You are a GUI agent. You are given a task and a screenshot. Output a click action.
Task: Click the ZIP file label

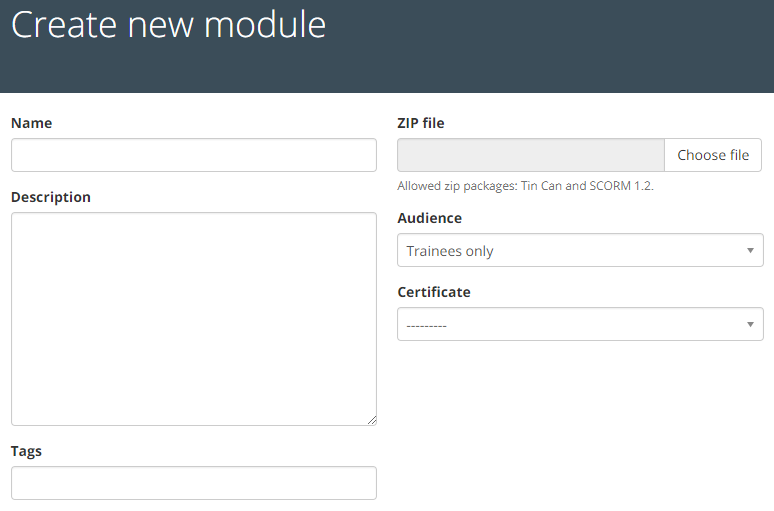(x=421, y=123)
